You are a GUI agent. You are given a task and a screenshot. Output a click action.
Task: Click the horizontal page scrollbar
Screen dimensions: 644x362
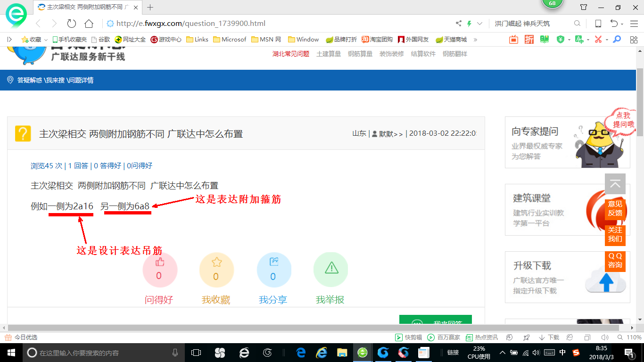(x=314, y=328)
